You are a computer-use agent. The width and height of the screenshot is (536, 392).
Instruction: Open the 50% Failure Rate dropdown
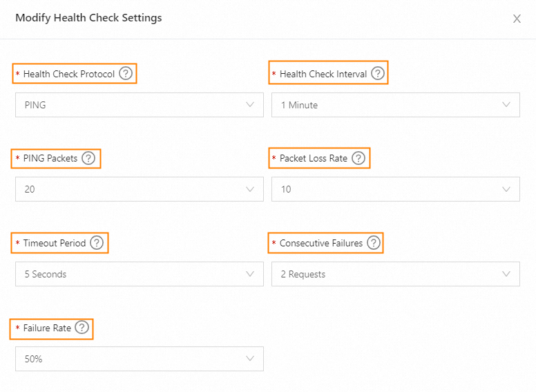click(139, 359)
